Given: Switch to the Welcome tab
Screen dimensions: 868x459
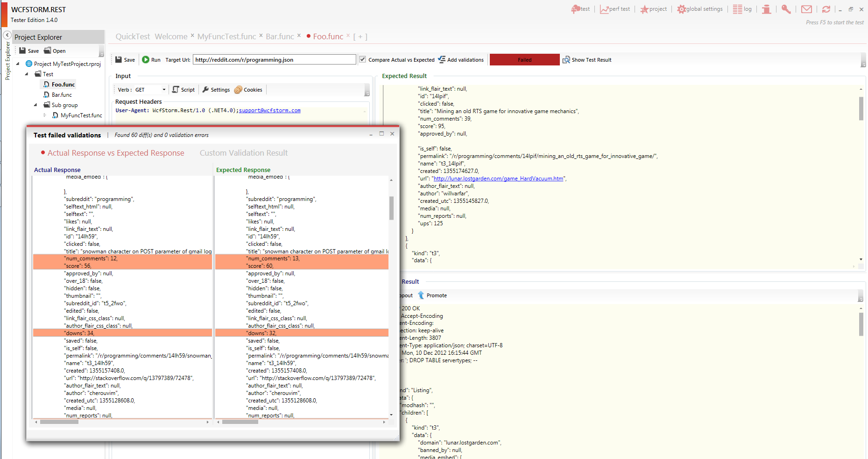Looking at the screenshot, I should (171, 36).
